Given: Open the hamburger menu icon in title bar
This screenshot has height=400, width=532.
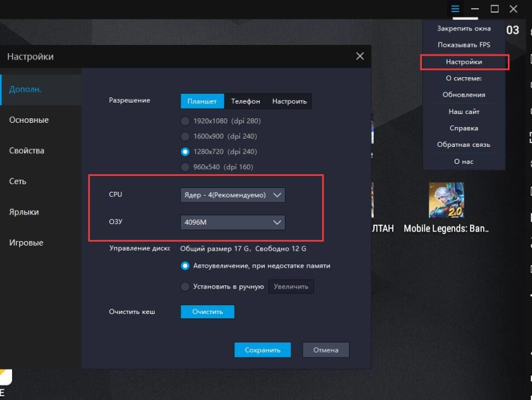Looking at the screenshot, I should tap(455, 9).
